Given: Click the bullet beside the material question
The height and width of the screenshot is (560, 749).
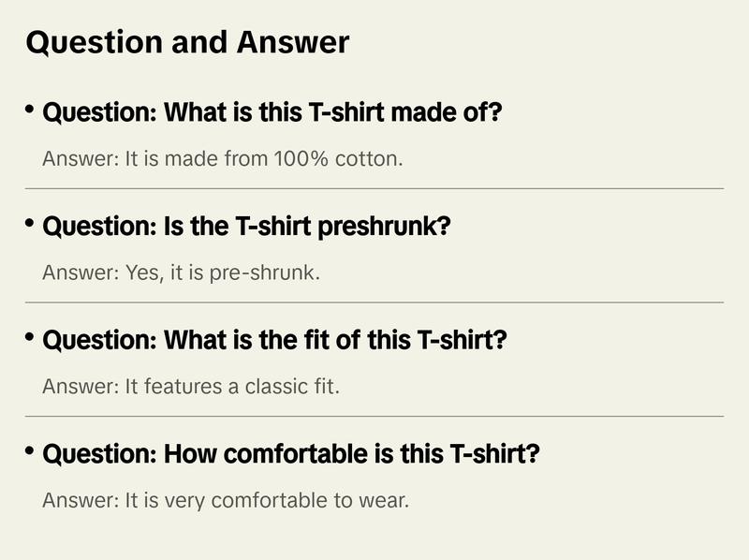Looking at the screenshot, I should [x=30, y=111].
